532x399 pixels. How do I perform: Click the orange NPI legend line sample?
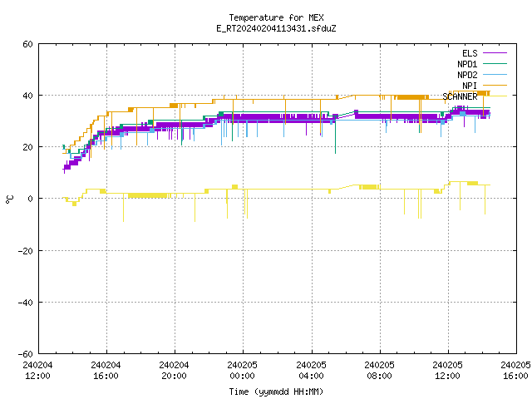point(495,86)
